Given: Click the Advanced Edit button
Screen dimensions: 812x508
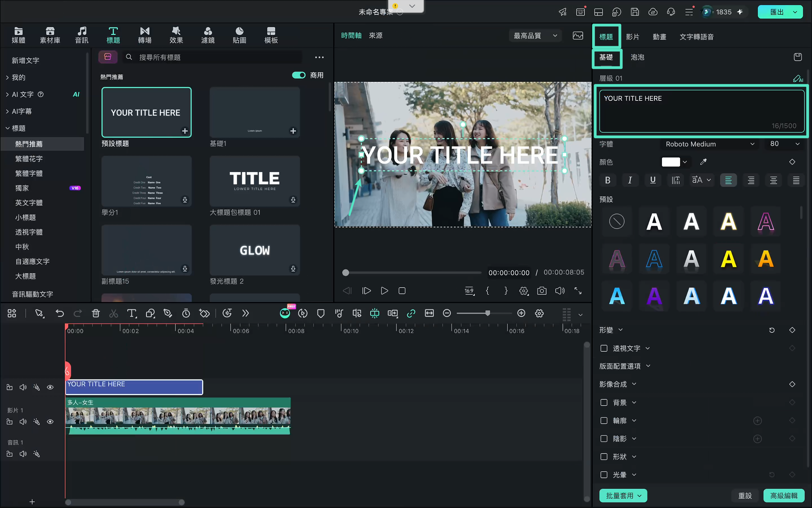Looking at the screenshot, I should click(784, 496).
